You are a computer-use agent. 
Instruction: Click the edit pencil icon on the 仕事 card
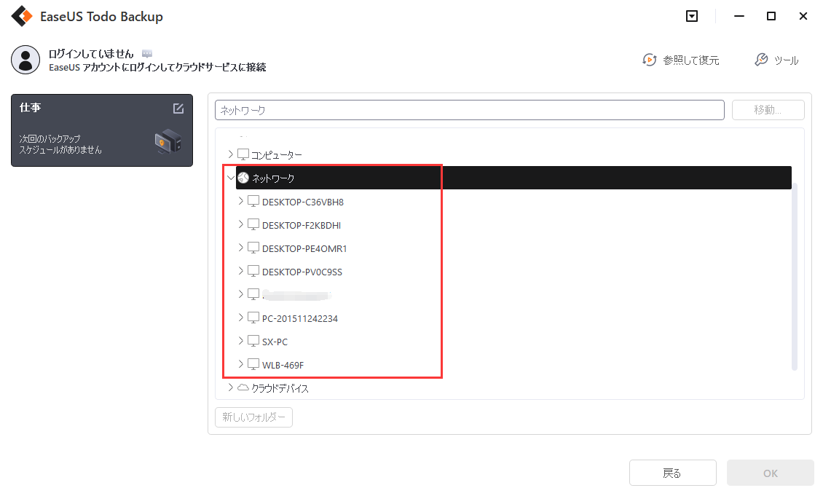178,108
